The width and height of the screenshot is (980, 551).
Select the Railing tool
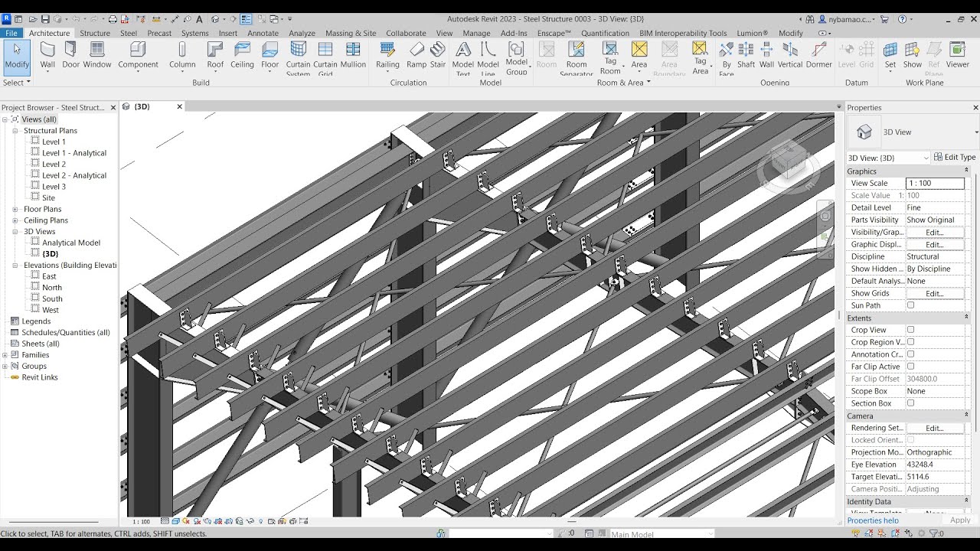387,56
